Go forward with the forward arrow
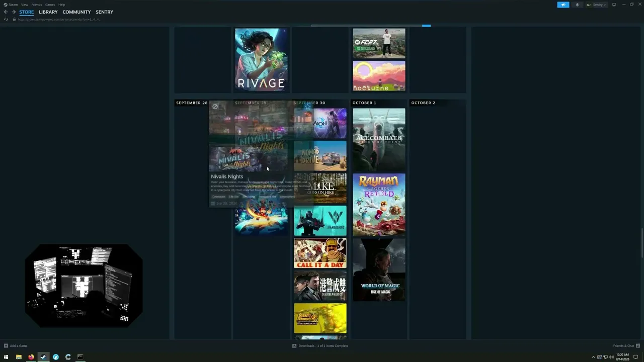The image size is (644, 362). click(14, 12)
